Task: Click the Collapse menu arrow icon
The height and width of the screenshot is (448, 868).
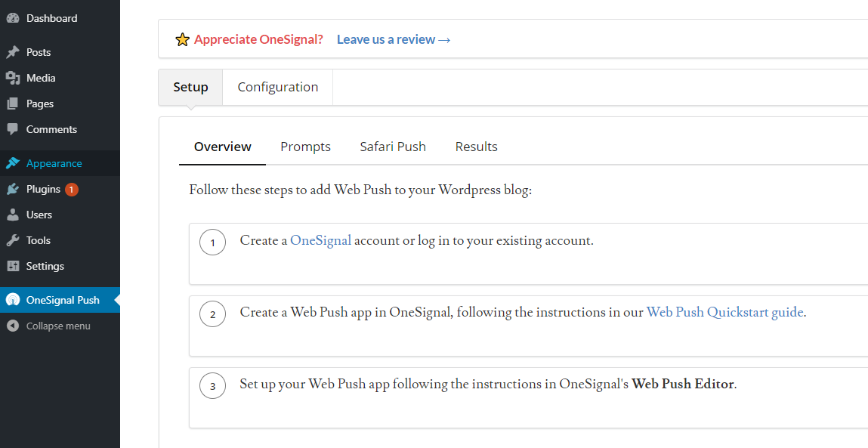Action: (x=13, y=326)
